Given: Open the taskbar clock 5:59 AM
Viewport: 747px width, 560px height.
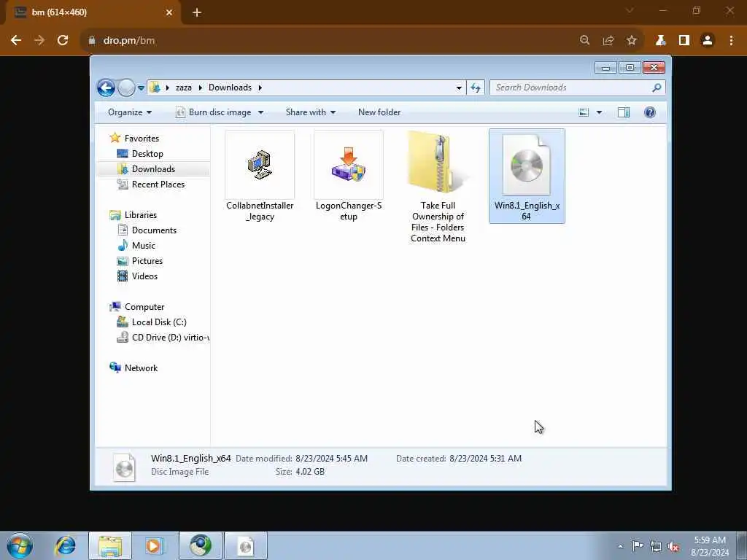Looking at the screenshot, I should [x=710, y=546].
